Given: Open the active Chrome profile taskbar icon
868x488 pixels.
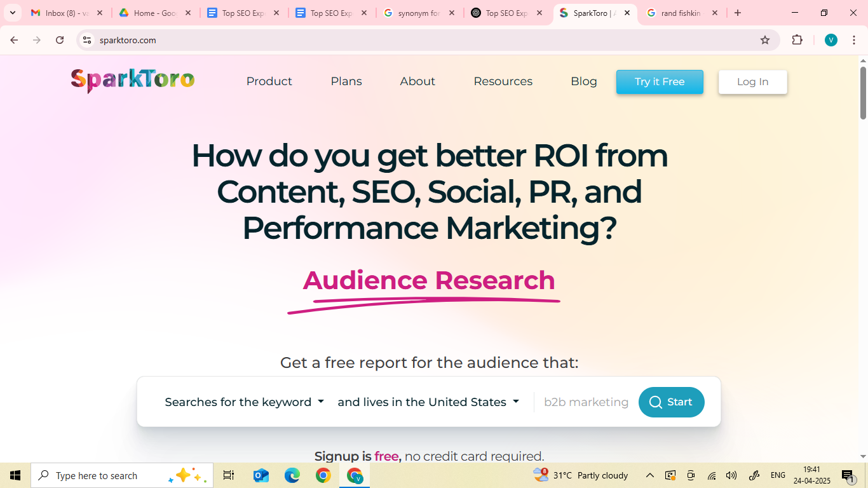Looking at the screenshot, I should point(355,475).
